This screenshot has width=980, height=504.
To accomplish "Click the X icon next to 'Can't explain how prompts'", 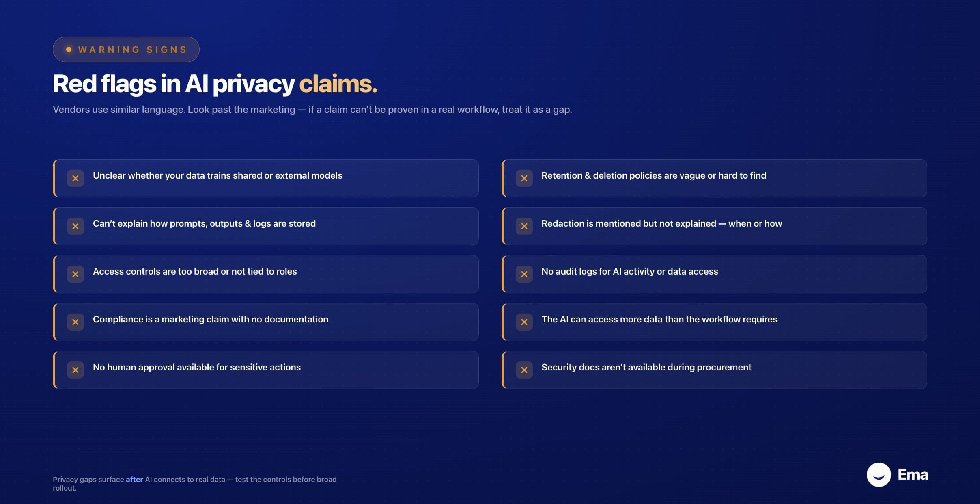I will [x=75, y=226].
